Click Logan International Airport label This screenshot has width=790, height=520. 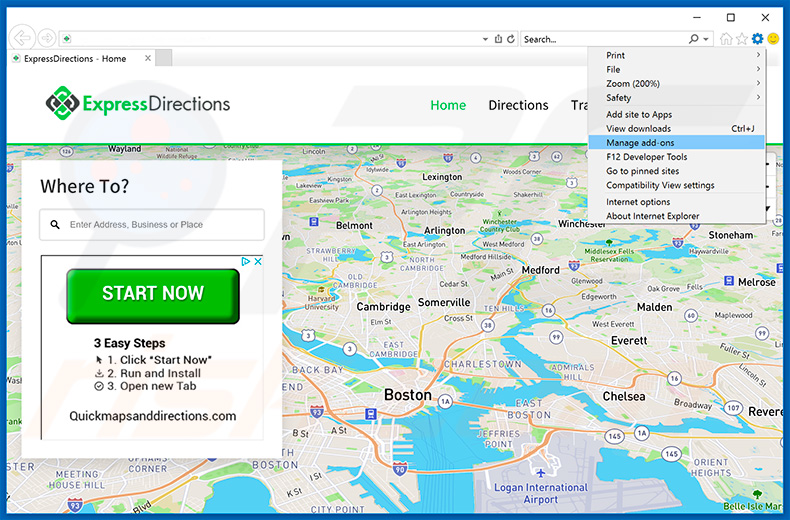point(541,493)
